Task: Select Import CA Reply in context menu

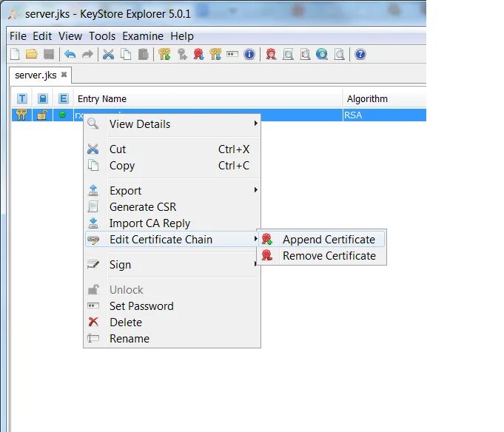Action: pyautogui.click(x=172, y=223)
